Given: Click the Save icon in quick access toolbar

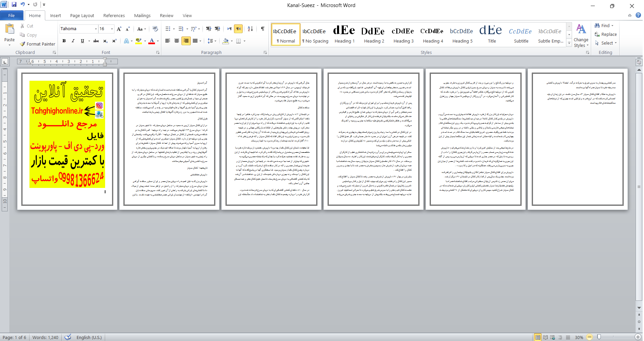Looking at the screenshot, I should pyautogui.click(x=14, y=5).
